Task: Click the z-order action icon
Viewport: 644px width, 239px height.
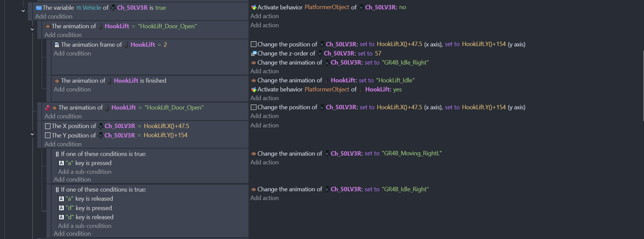Action: (254, 53)
